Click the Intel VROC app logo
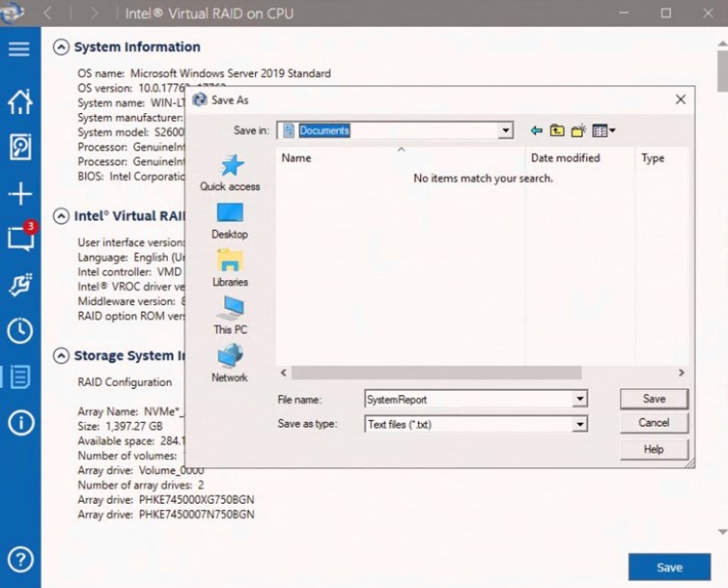The height and width of the screenshot is (588, 728). click(12, 13)
